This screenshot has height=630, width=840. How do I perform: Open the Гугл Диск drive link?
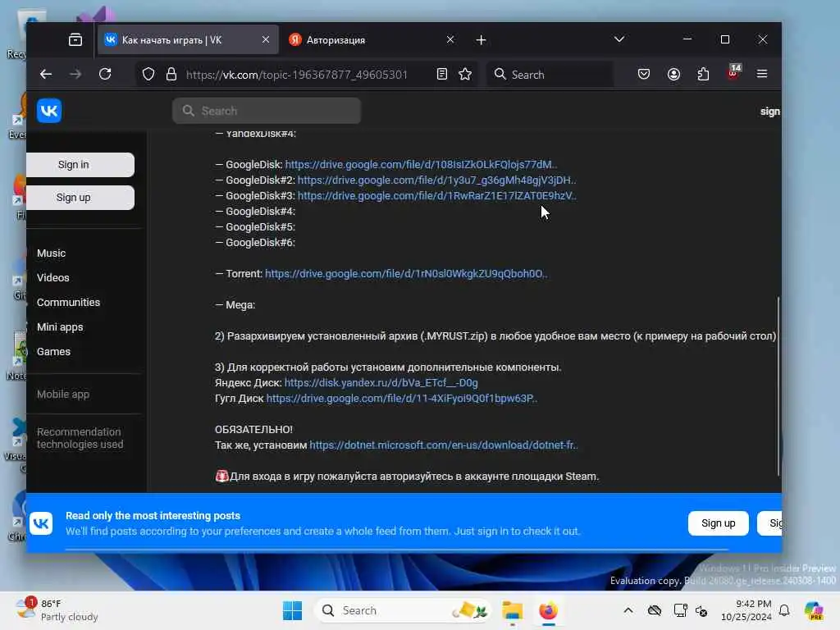(x=402, y=399)
